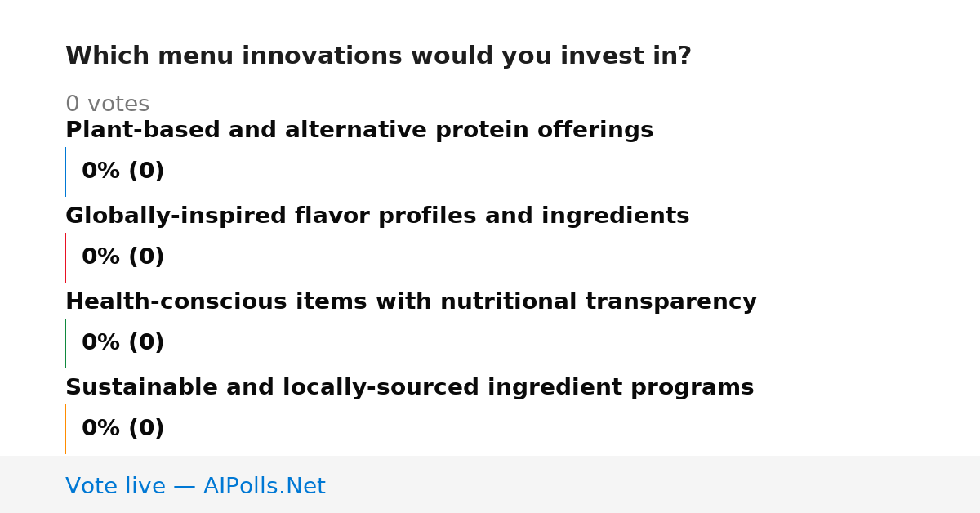
Task: Click 0% (0) under Plant-based option
Action: [x=123, y=172]
